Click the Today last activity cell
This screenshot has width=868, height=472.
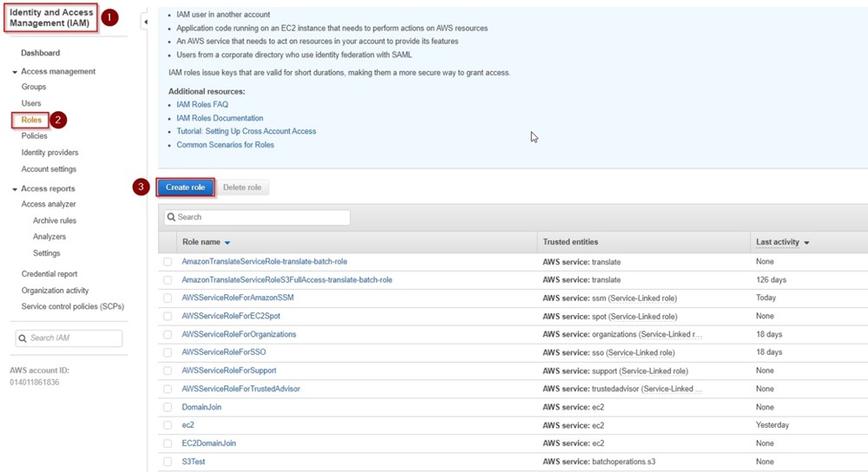point(766,298)
